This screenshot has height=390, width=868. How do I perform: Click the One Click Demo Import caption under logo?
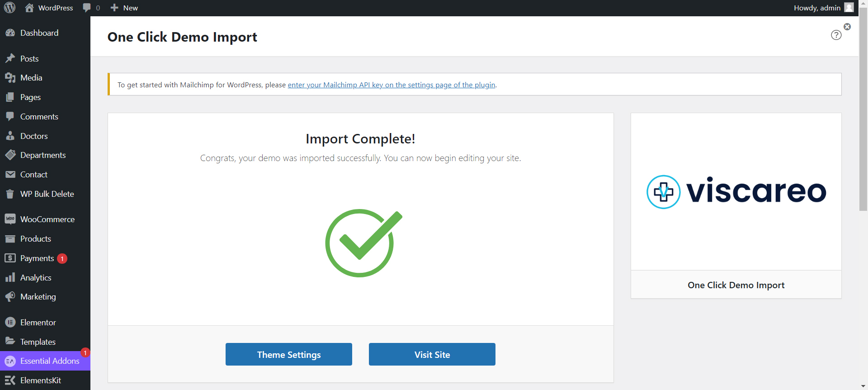tap(736, 285)
